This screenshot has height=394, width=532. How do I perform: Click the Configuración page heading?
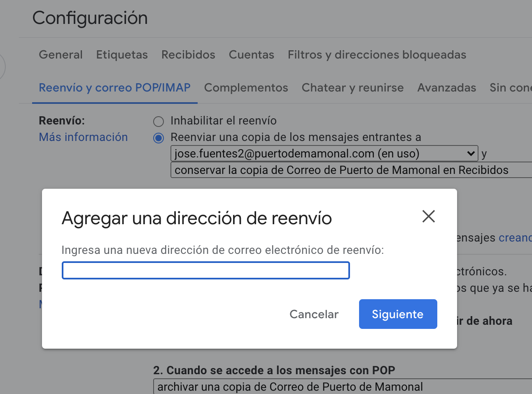coord(90,18)
